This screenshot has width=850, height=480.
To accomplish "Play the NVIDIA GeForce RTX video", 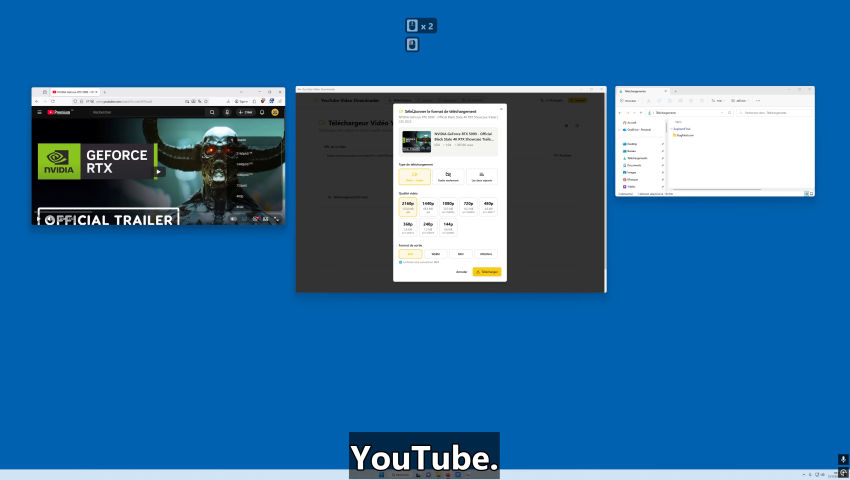I will 158,171.
